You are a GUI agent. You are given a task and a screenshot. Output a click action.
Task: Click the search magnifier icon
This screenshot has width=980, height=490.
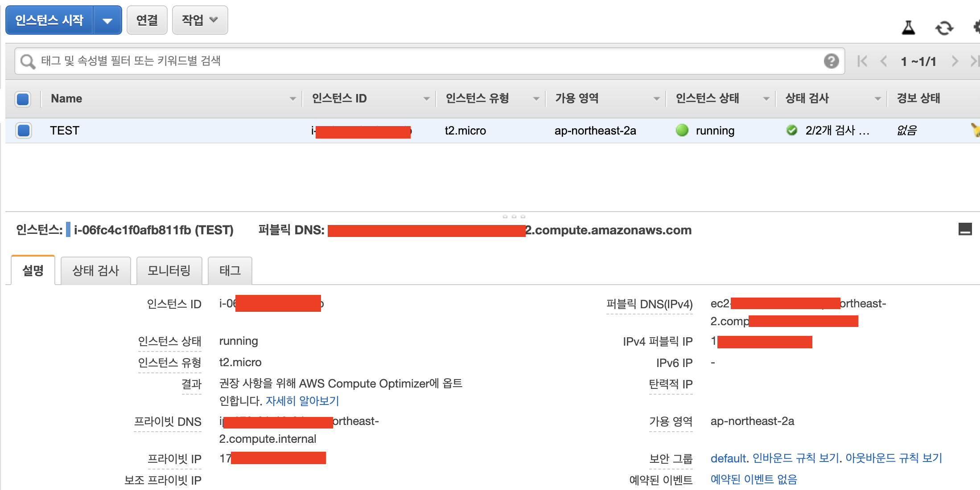pos(28,61)
